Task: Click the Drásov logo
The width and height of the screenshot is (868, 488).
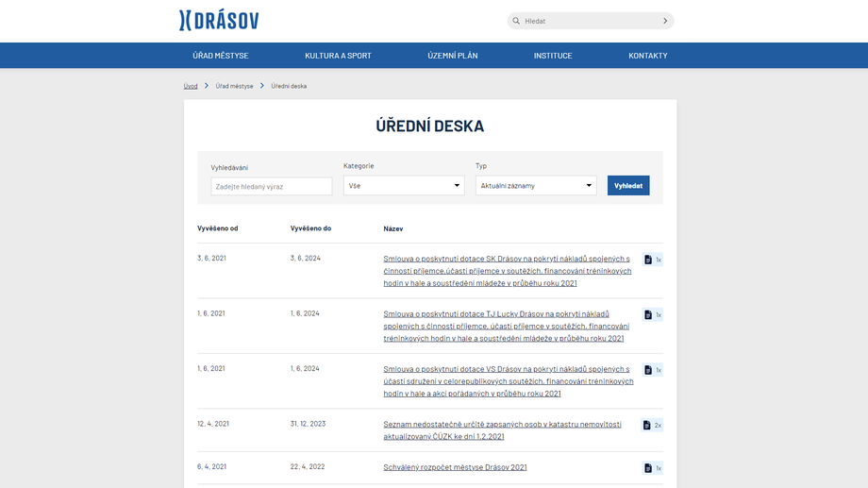Action: tap(219, 21)
